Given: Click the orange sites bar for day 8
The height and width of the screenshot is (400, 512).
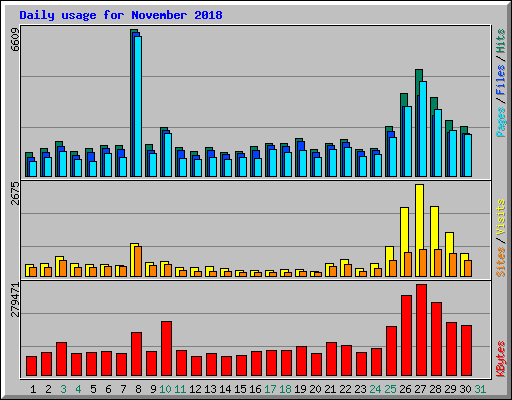Looking at the screenshot, I should [138, 261].
